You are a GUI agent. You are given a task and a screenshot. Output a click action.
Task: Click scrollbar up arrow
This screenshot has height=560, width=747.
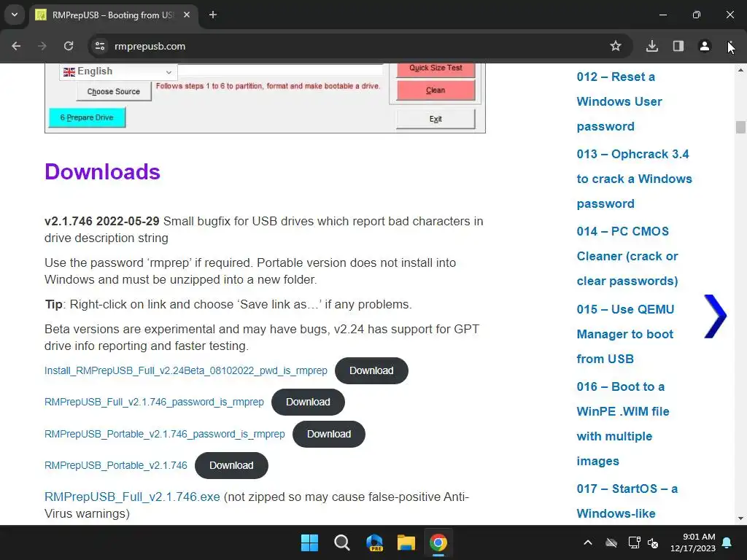coord(740,70)
